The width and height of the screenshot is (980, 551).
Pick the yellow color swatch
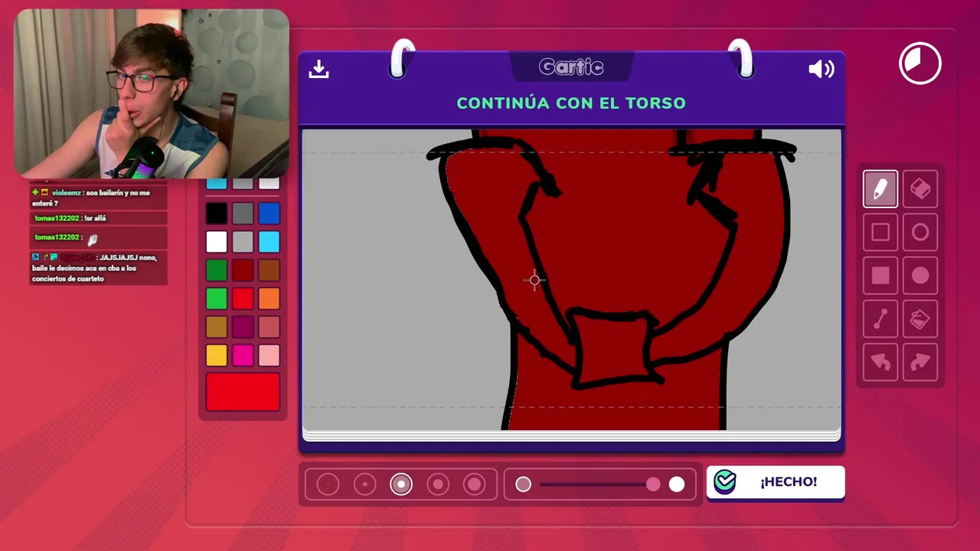pyautogui.click(x=217, y=355)
